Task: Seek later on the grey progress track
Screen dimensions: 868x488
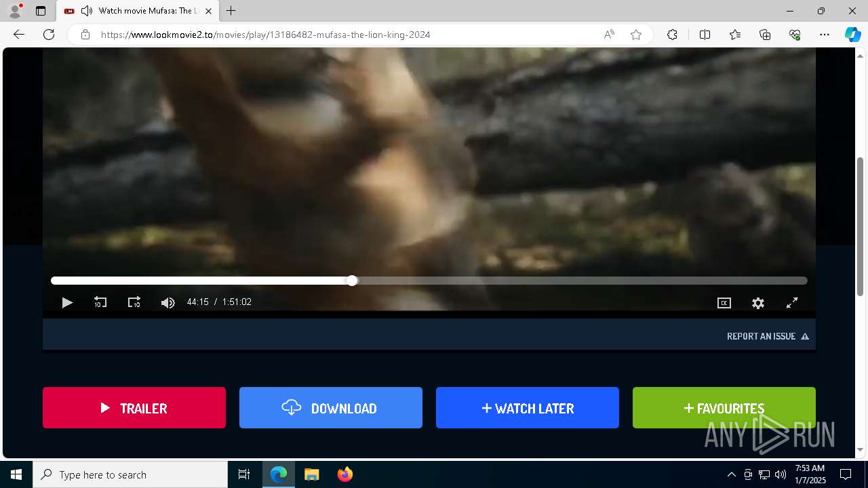Action: coord(582,281)
